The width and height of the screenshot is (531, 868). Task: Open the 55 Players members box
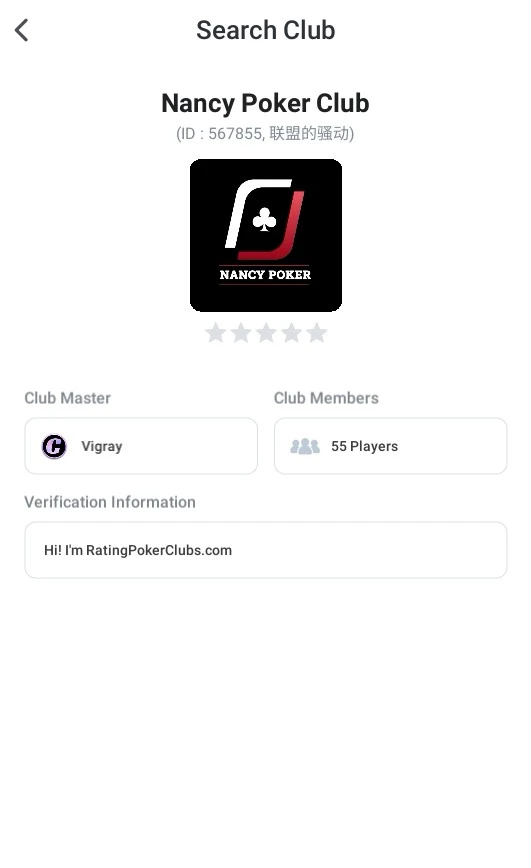(x=390, y=446)
